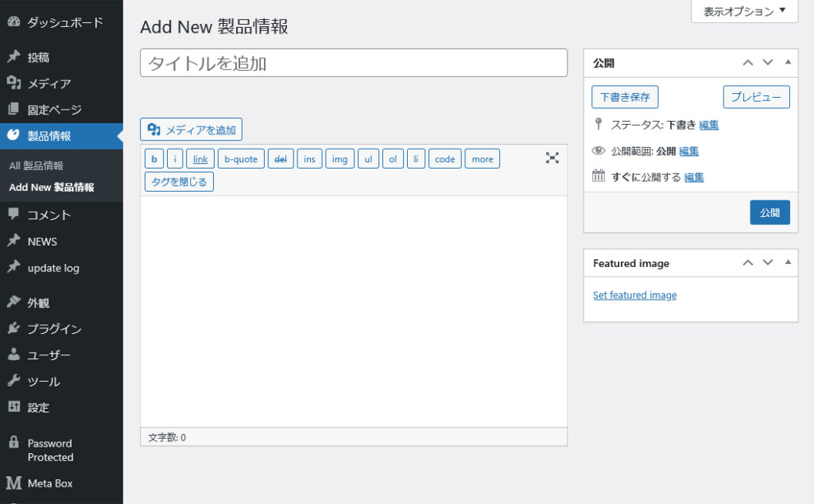Viewport: 814px width, 504px height.
Task: Move the 公開 panel down
Action: click(x=768, y=62)
